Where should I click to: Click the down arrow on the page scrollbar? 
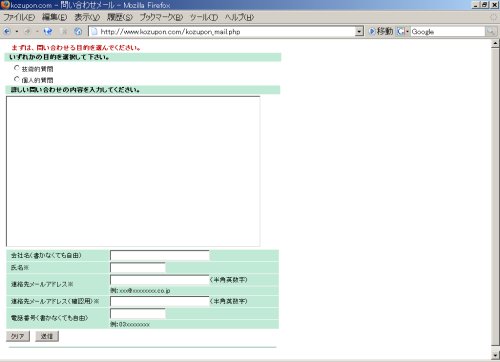click(x=495, y=355)
